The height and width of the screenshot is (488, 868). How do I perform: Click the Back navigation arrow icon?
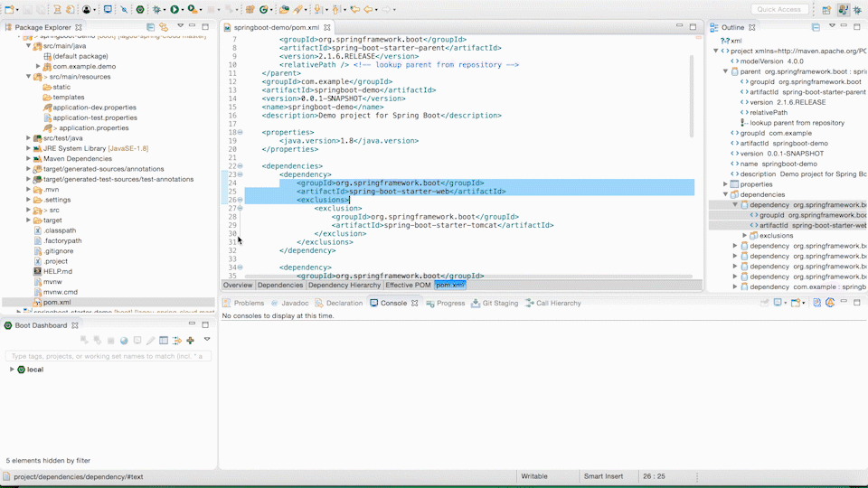pyautogui.click(x=368, y=9)
